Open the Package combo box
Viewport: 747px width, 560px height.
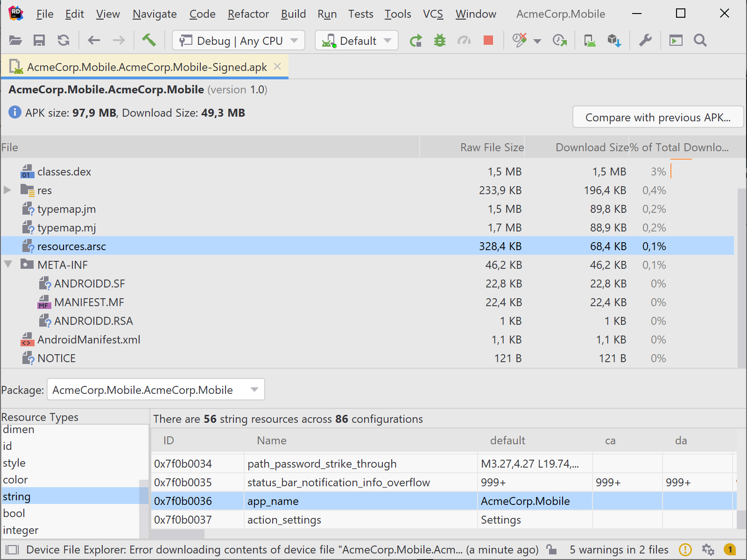[156, 390]
